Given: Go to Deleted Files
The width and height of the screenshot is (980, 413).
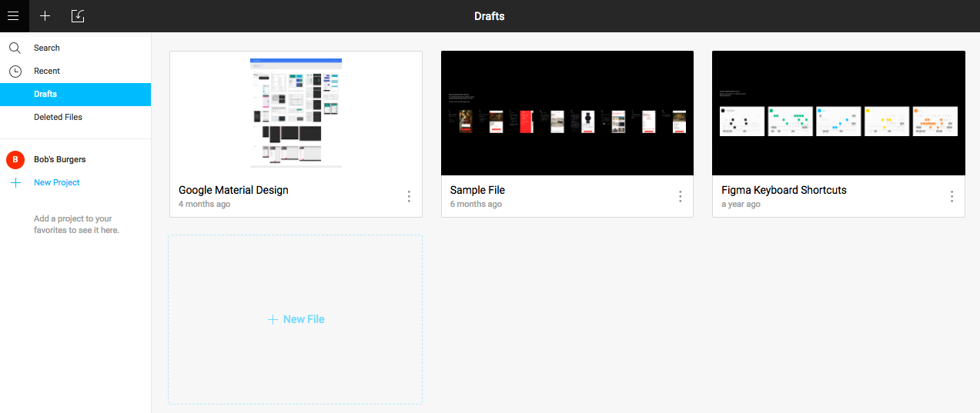Looking at the screenshot, I should [58, 117].
